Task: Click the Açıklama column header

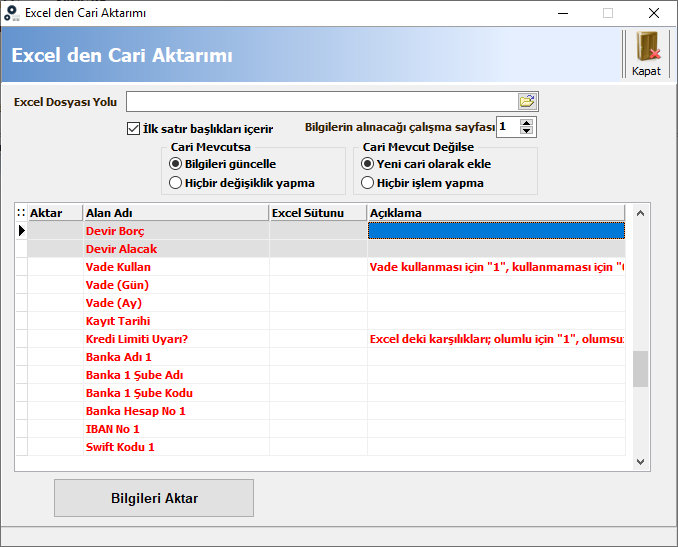Action: coord(496,213)
